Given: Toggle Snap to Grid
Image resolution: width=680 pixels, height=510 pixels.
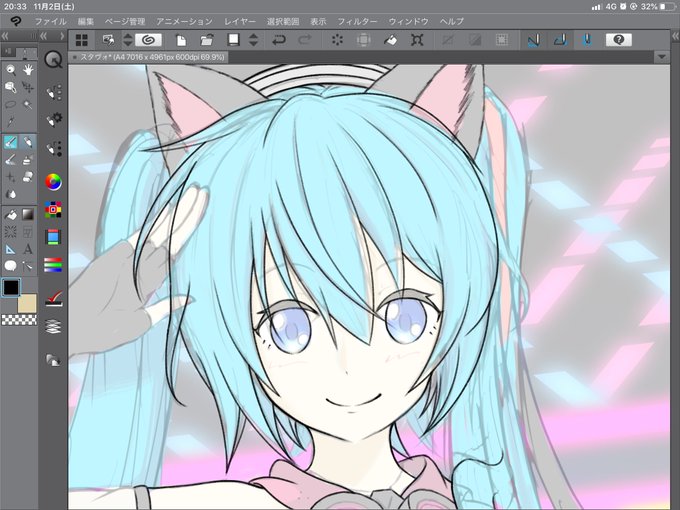Looking at the screenshot, I should [587, 40].
